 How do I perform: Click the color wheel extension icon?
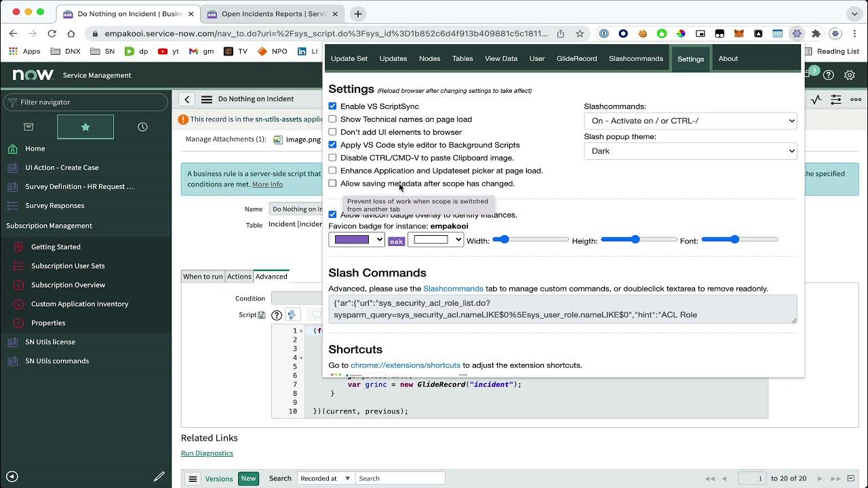pos(681,33)
